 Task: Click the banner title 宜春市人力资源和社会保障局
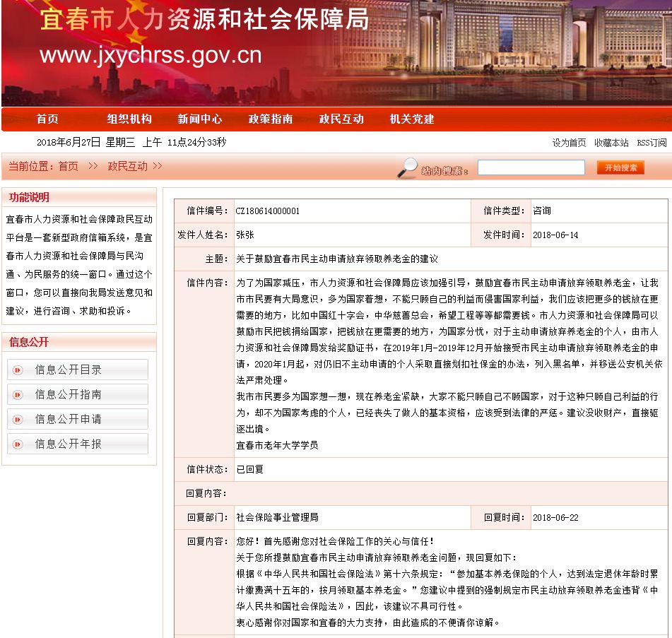pyautogui.click(x=204, y=19)
